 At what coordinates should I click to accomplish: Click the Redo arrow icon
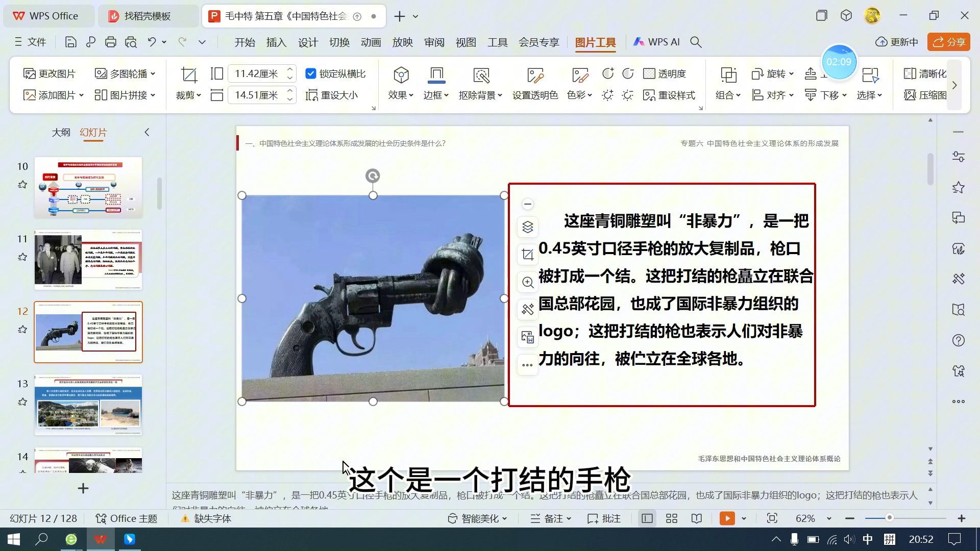182,42
